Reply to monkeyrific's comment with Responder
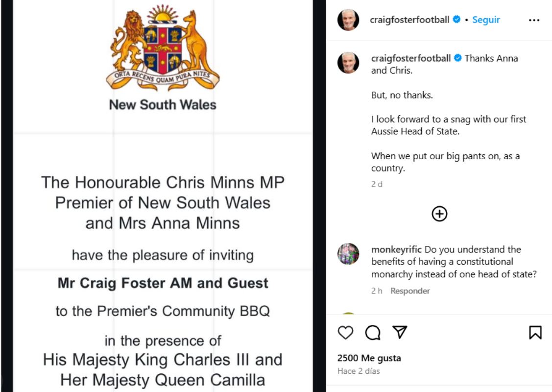Image resolution: width=552 pixels, height=392 pixels. pyautogui.click(x=410, y=291)
